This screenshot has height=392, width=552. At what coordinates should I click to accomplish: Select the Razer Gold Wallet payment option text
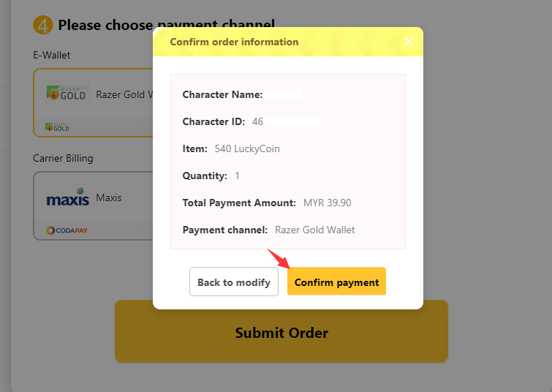click(124, 94)
